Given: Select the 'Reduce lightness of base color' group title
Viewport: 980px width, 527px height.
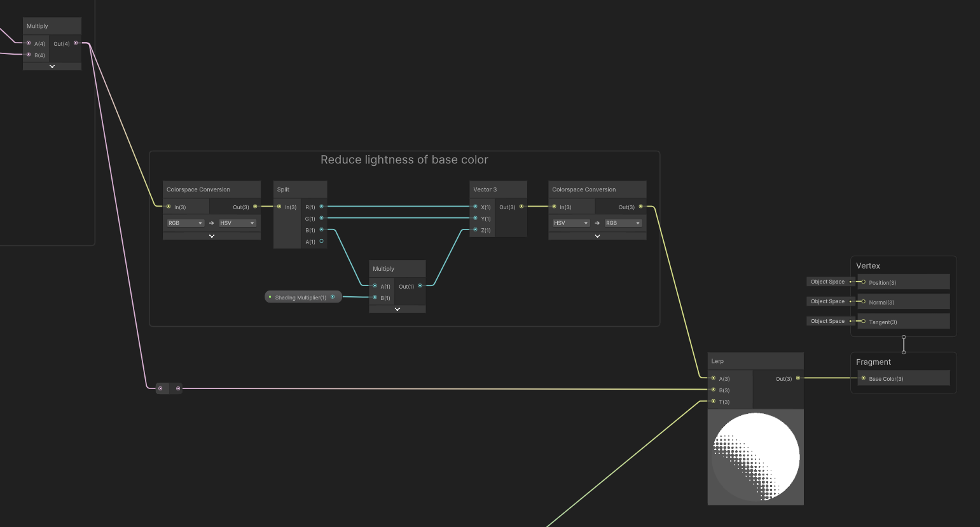Looking at the screenshot, I should (404, 160).
